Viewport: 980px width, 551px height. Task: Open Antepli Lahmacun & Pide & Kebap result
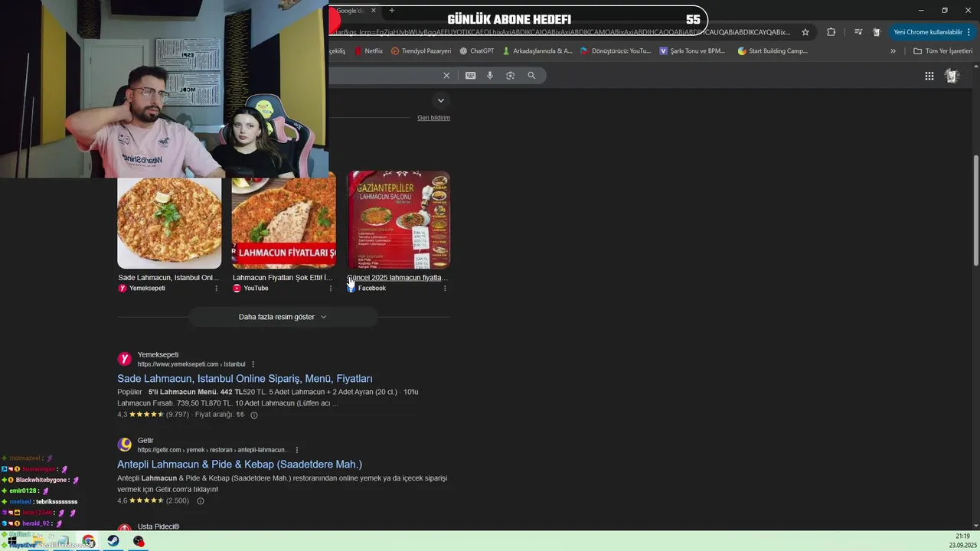[x=240, y=465]
